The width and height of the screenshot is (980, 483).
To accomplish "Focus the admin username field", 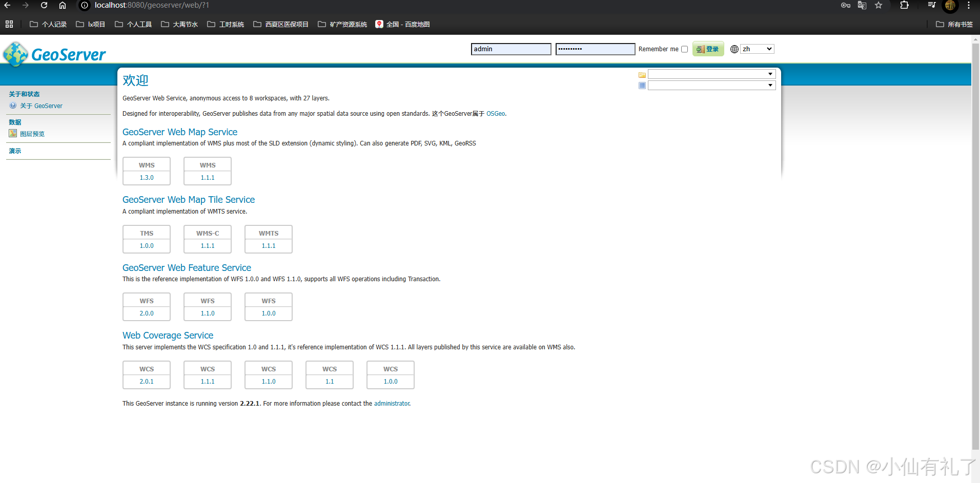I will 511,49.
